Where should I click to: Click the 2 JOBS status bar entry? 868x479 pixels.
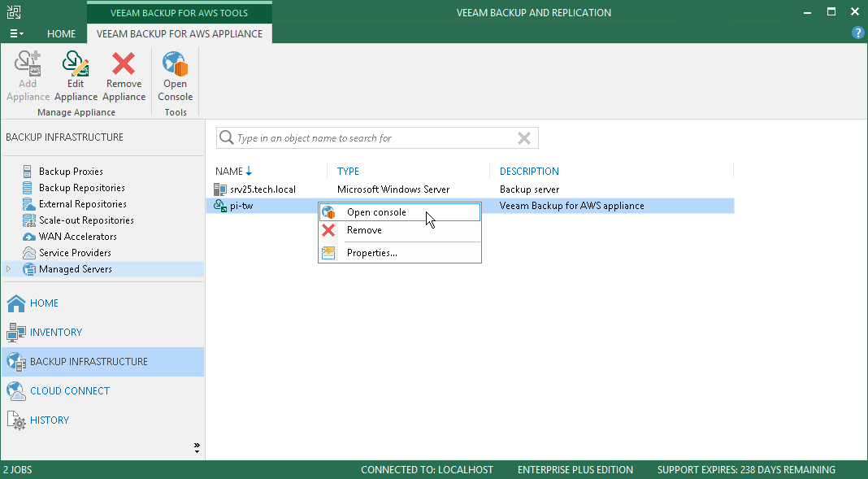[18, 470]
